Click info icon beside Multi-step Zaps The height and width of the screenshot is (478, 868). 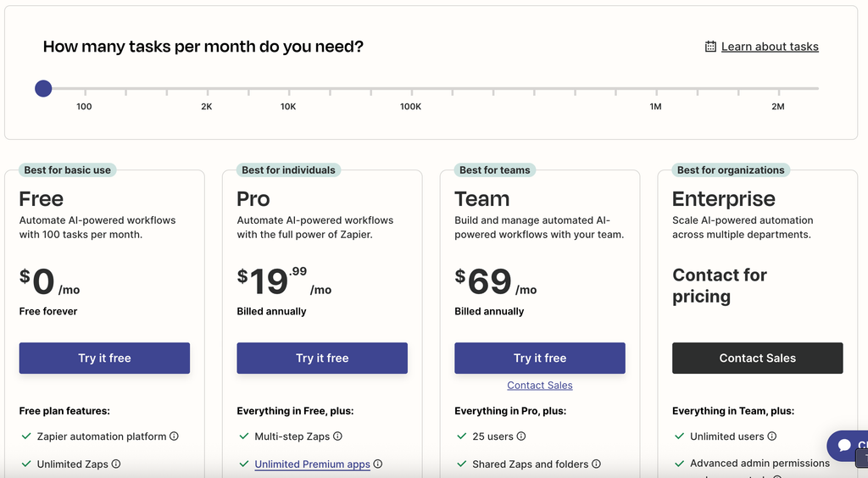[337, 436]
